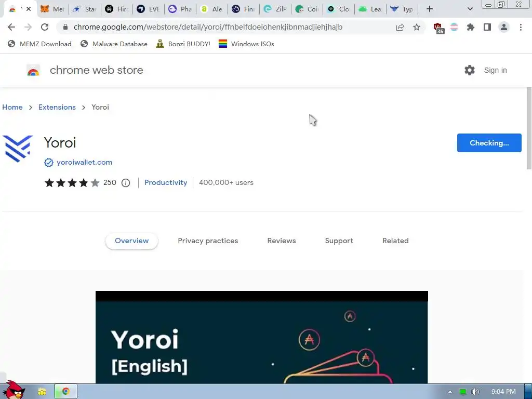Select the Related tab
Screen dimensions: 532x399
[x=395, y=241]
